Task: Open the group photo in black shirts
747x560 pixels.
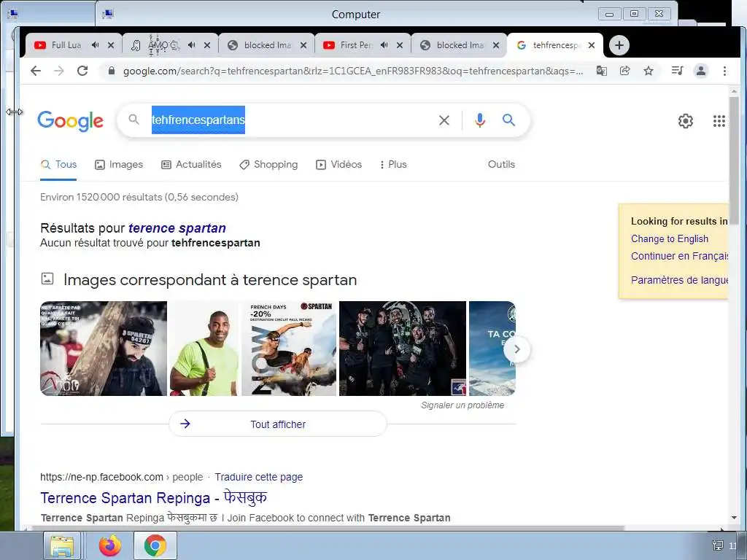Action: (403, 349)
